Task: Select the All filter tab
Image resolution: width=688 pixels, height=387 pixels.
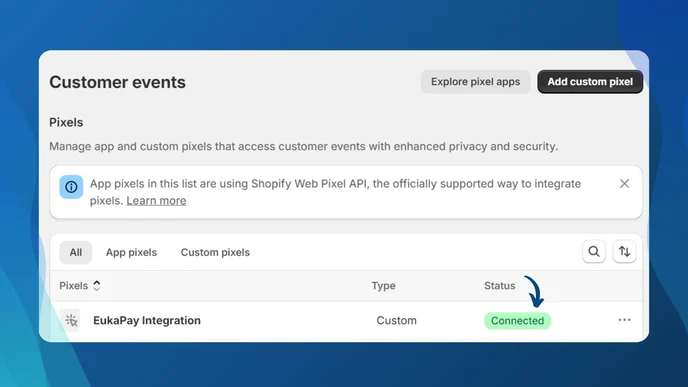Action: [75, 252]
